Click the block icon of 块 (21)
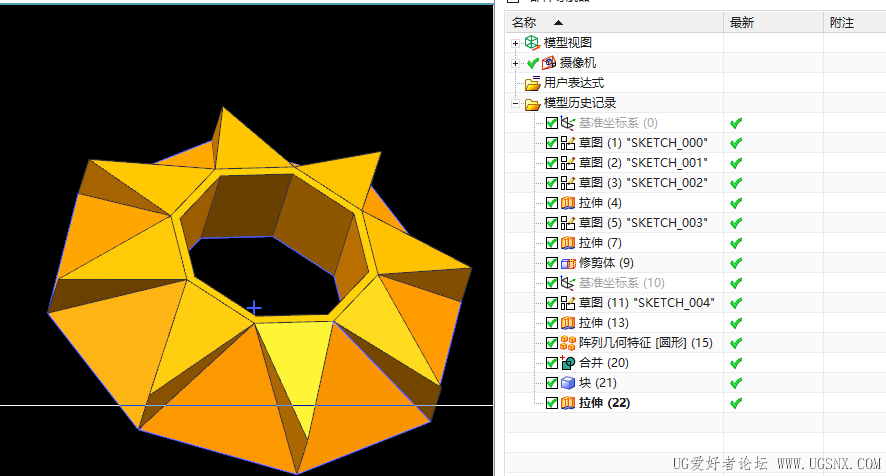886x476 pixels. coord(568,383)
